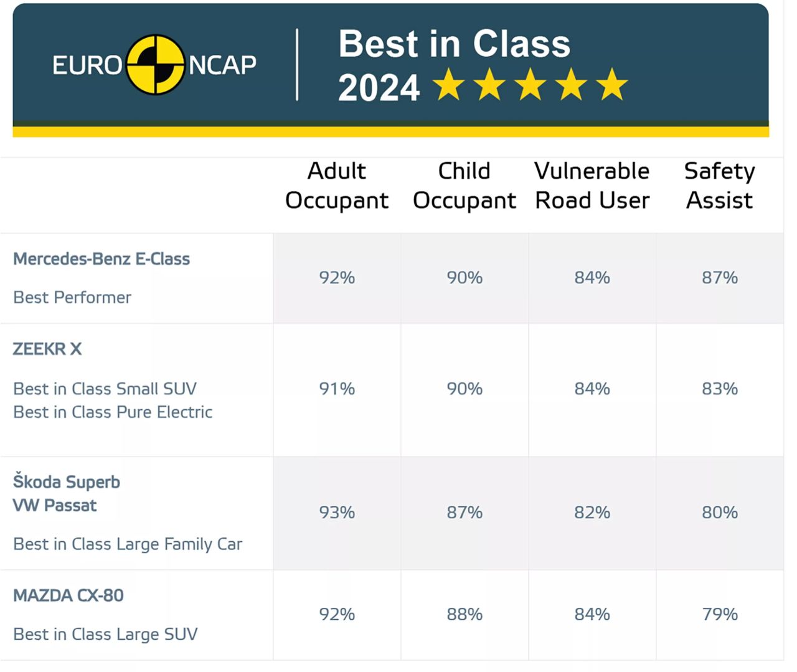
Task: Click the first yellow rating star
Action: pos(449,85)
